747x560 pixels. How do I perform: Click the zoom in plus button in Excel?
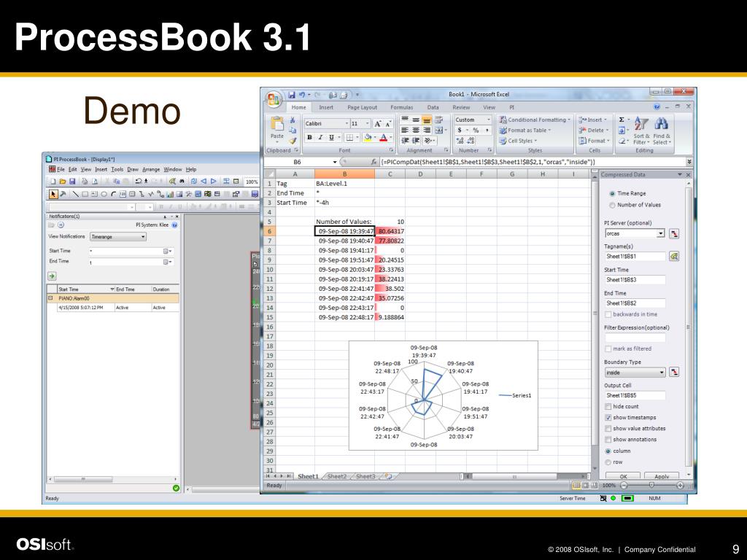pyautogui.click(x=680, y=485)
